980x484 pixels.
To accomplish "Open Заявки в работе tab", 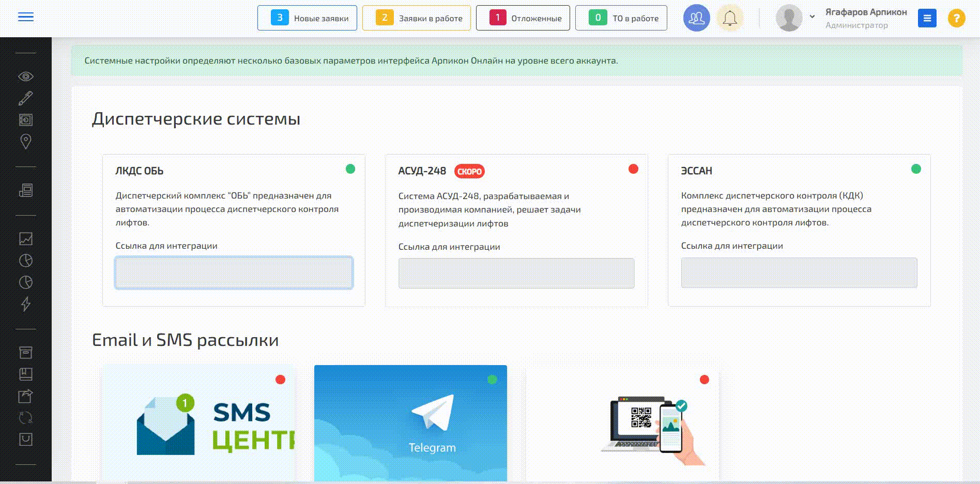I will (416, 18).
